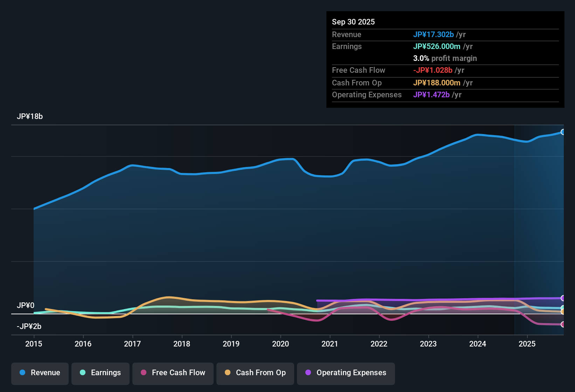Click the Revenue line endpoint marker

[563, 132]
